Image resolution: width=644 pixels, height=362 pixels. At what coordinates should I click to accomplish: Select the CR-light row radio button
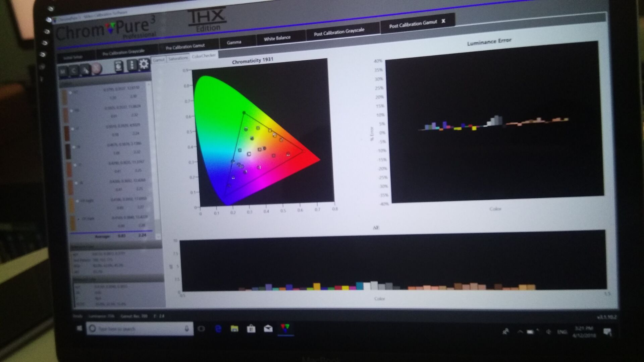[x=78, y=201]
